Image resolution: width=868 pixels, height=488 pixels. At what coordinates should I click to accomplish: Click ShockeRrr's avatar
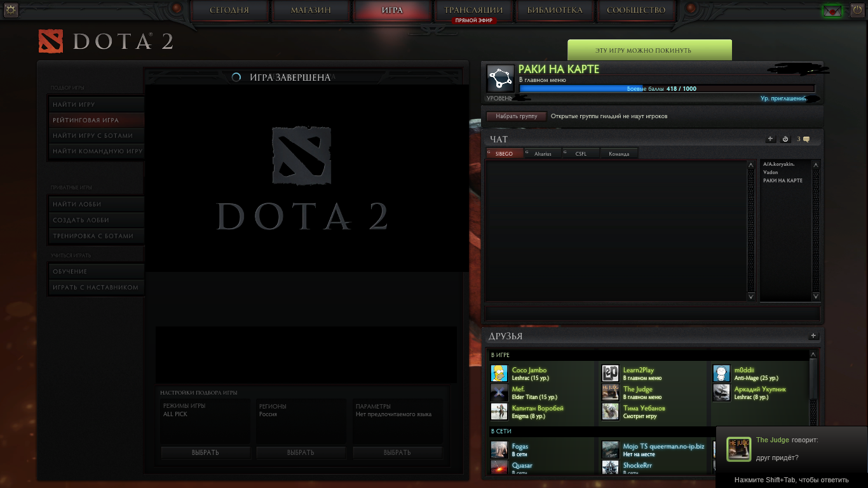[x=610, y=468]
